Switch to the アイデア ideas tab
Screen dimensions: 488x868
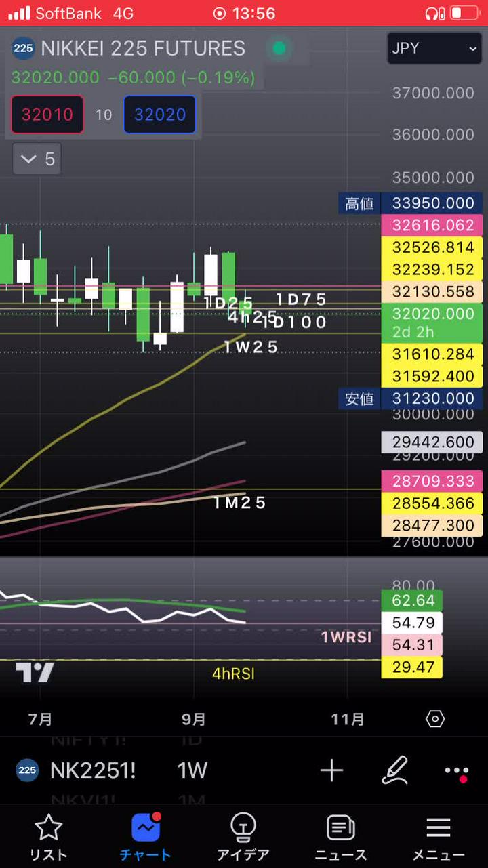[x=243, y=838]
